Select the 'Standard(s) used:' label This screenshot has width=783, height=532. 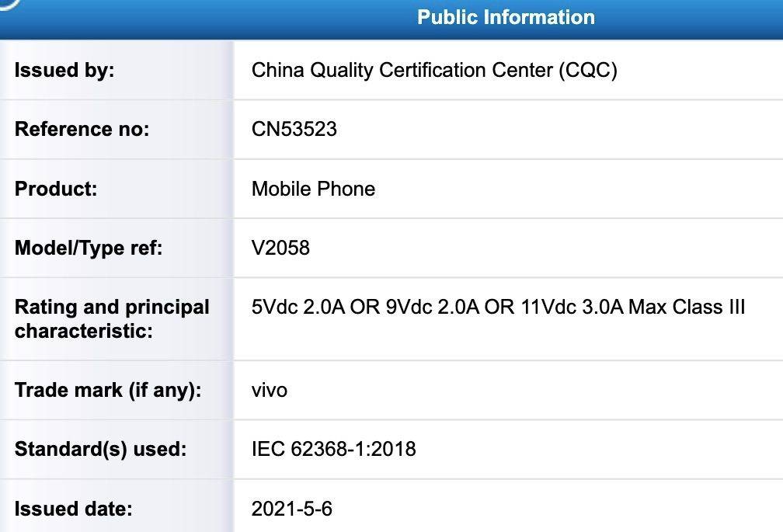[100, 449]
